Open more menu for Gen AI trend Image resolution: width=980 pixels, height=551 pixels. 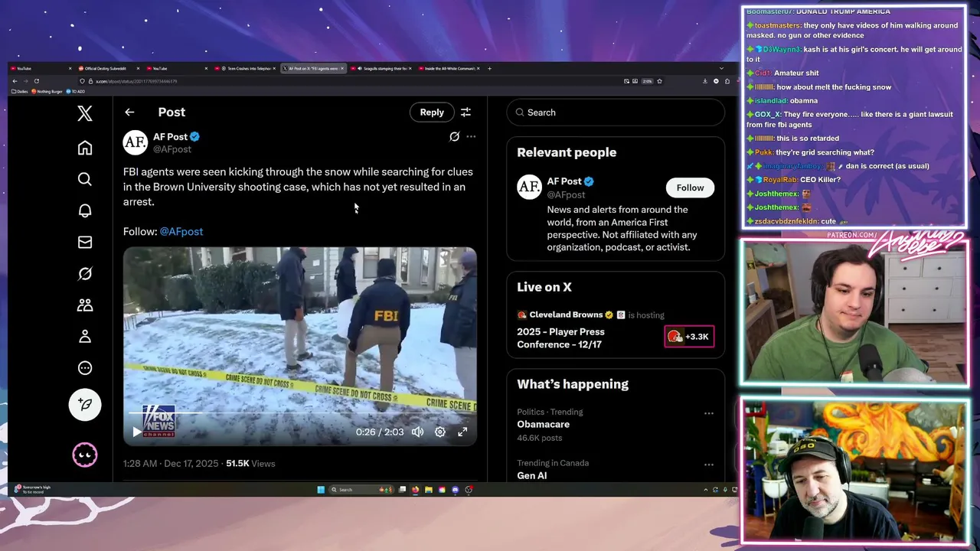(x=709, y=465)
